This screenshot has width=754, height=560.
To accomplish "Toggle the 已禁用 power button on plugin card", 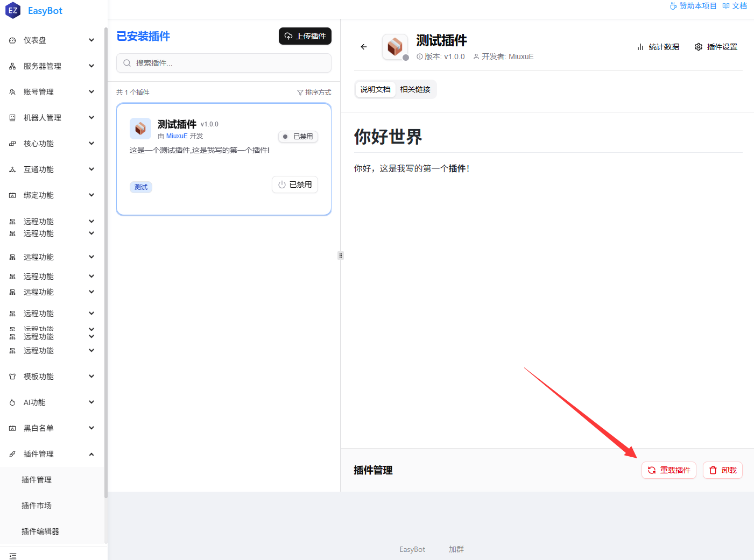I will [295, 185].
